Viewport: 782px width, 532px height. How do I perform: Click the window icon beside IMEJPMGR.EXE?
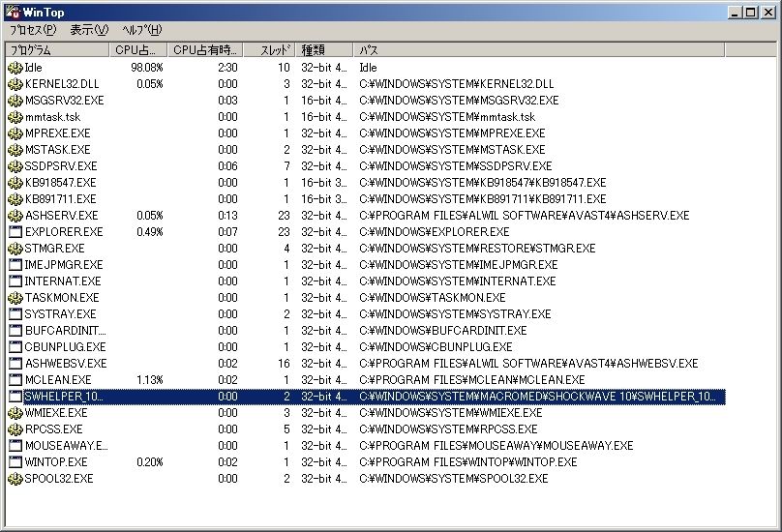15,265
